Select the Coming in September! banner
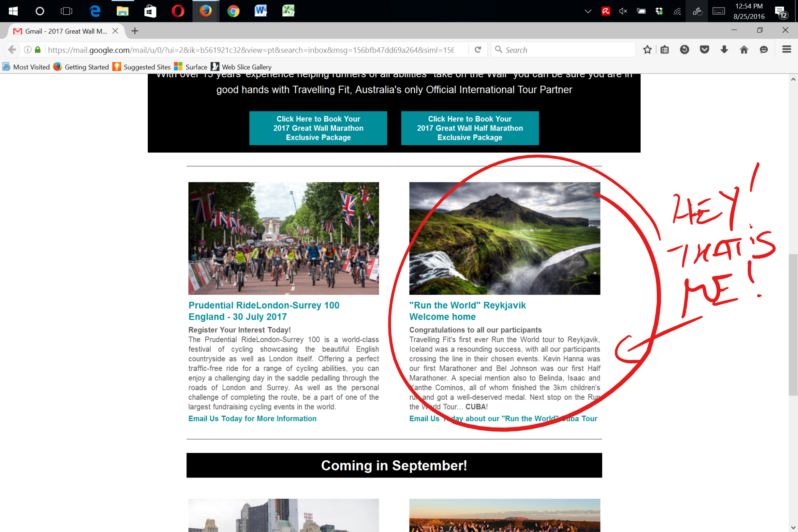The height and width of the screenshot is (532, 798). (x=394, y=465)
